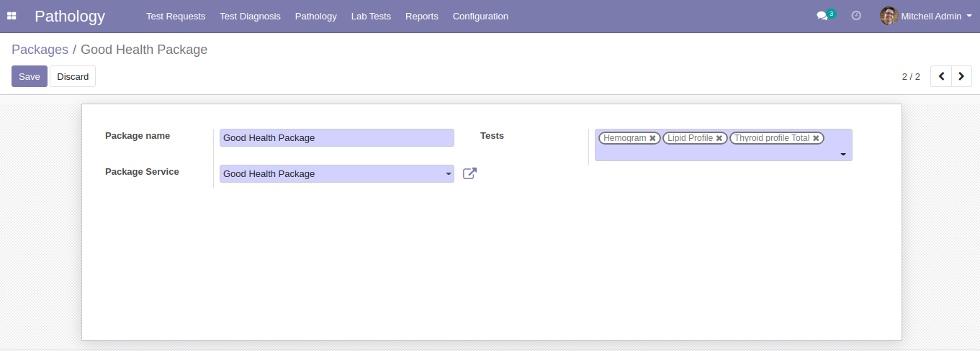Image resolution: width=980 pixels, height=351 pixels.
Task: Click the Tests field label
Action: pyautogui.click(x=492, y=135)
